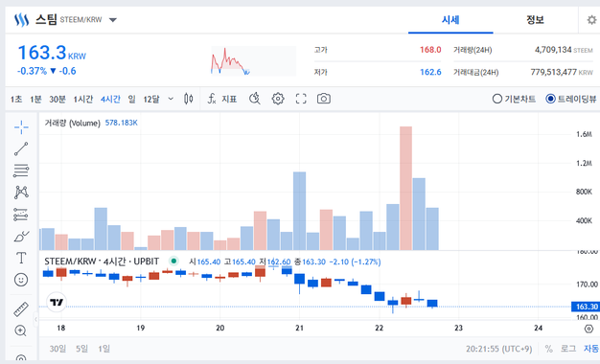The width and height of the screenshot is (600, 364).
Task: Choose the 1시간 interval
Action: (83, 99)
